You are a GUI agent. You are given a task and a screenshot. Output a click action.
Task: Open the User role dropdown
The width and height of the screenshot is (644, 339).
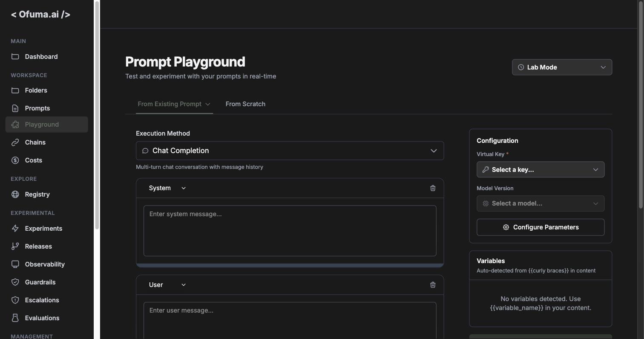[167, 285]
